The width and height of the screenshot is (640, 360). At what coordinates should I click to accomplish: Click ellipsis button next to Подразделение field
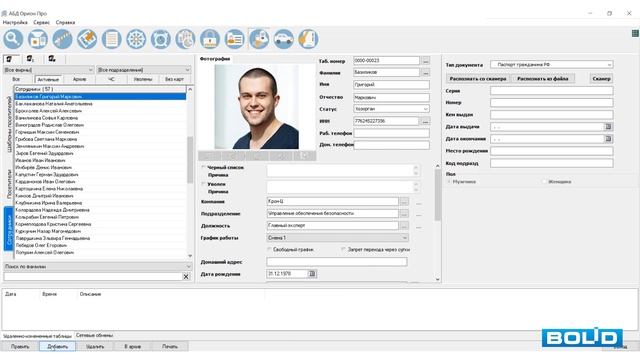click(404, 214)
